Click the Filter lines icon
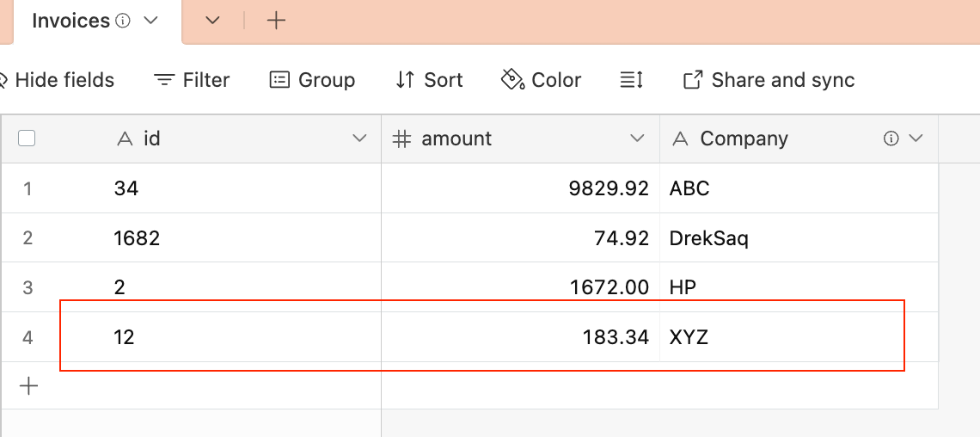 (x=163, y=80)
